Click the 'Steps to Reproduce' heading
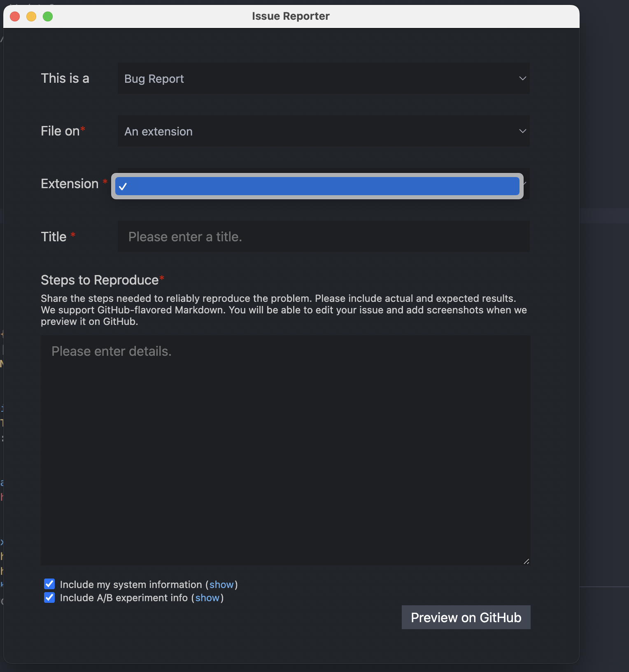This screenshot has width=629, height=672. [x=100, y=280]
